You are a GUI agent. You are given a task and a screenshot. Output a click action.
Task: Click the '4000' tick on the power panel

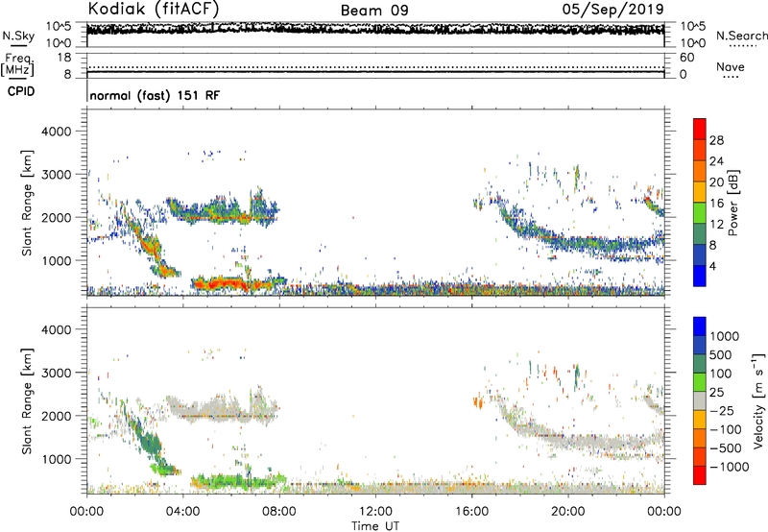pos(57,132)
